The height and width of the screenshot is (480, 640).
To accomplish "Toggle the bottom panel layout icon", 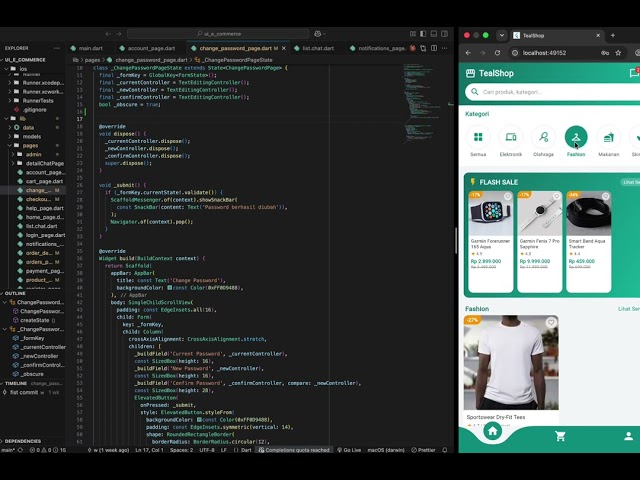I will [434, 34].
